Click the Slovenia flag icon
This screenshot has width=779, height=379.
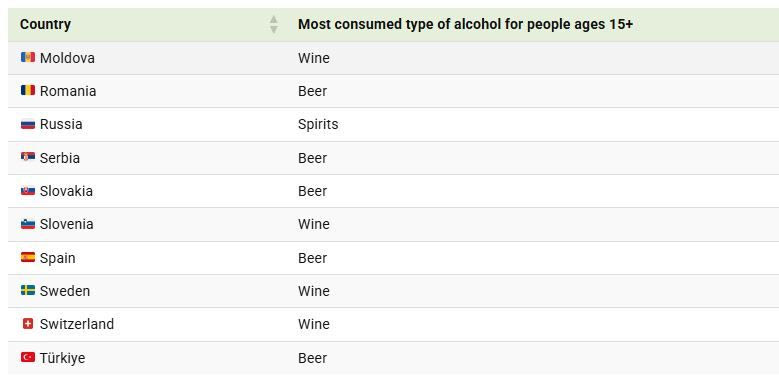coord(28,224)
